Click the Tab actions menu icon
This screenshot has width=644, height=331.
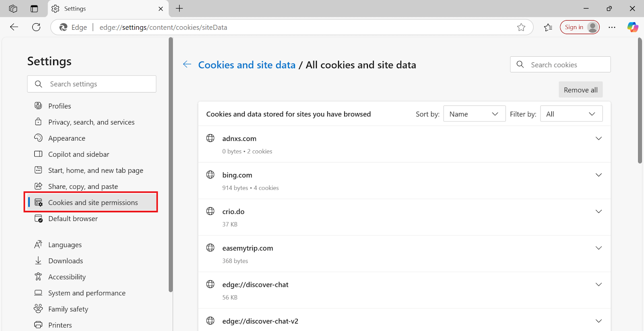[34, 8]
